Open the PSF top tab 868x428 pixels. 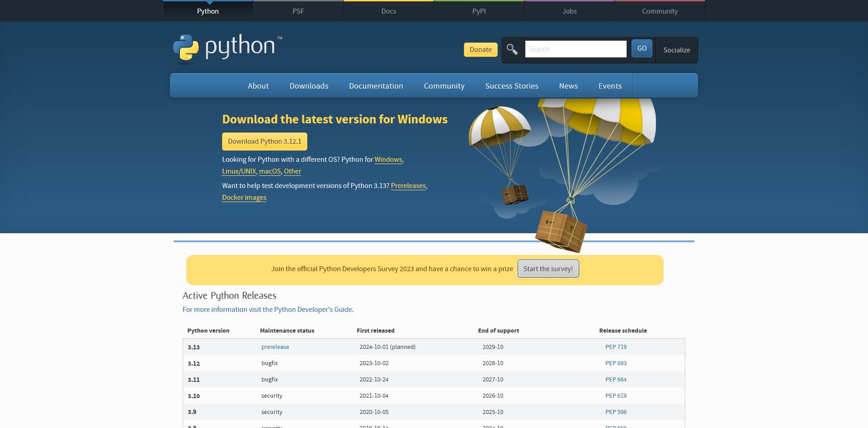(298, 11)
